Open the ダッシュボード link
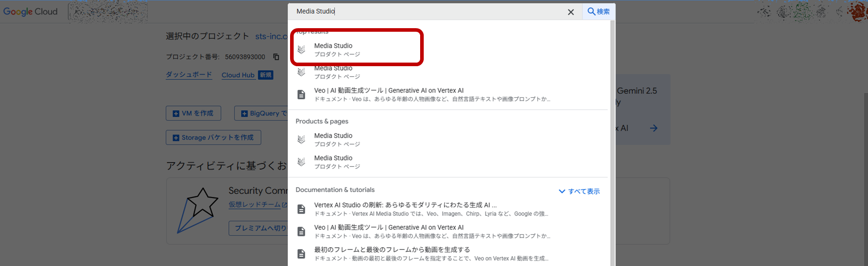This screenshot has height=266, width=868. (x=189, y=75)
